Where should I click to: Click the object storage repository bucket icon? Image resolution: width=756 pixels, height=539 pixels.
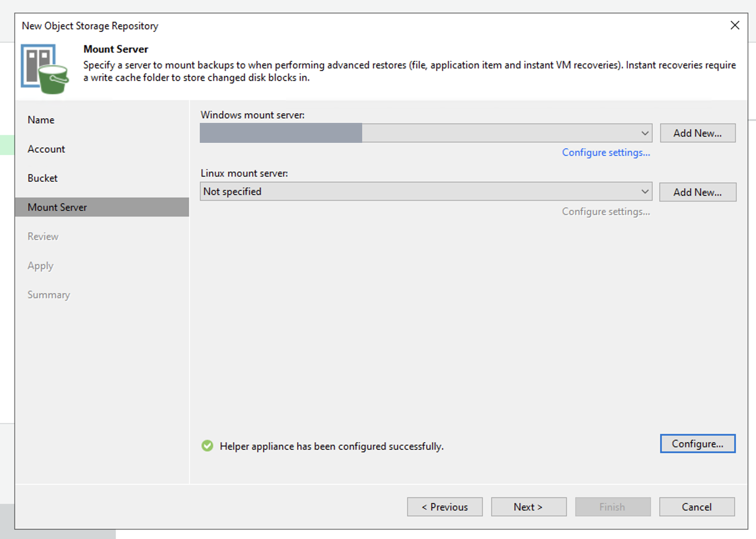pos(45,69)
